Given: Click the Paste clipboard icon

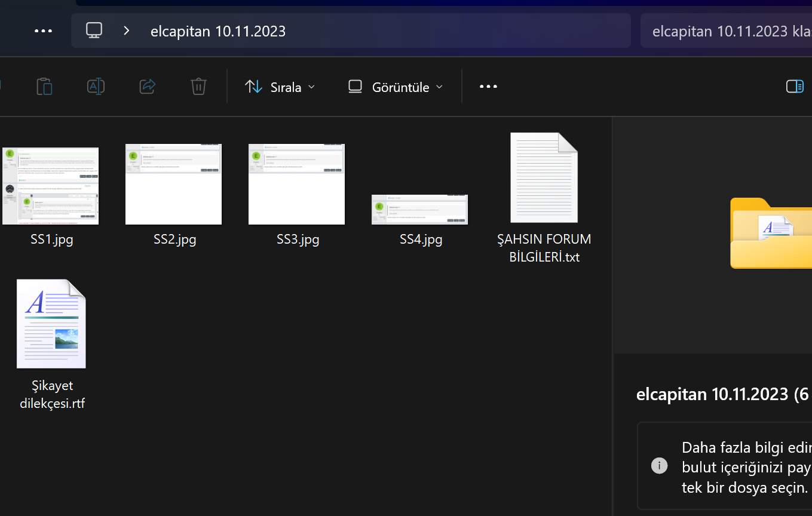Looking at the screenshot, I should tap(45, 87).
